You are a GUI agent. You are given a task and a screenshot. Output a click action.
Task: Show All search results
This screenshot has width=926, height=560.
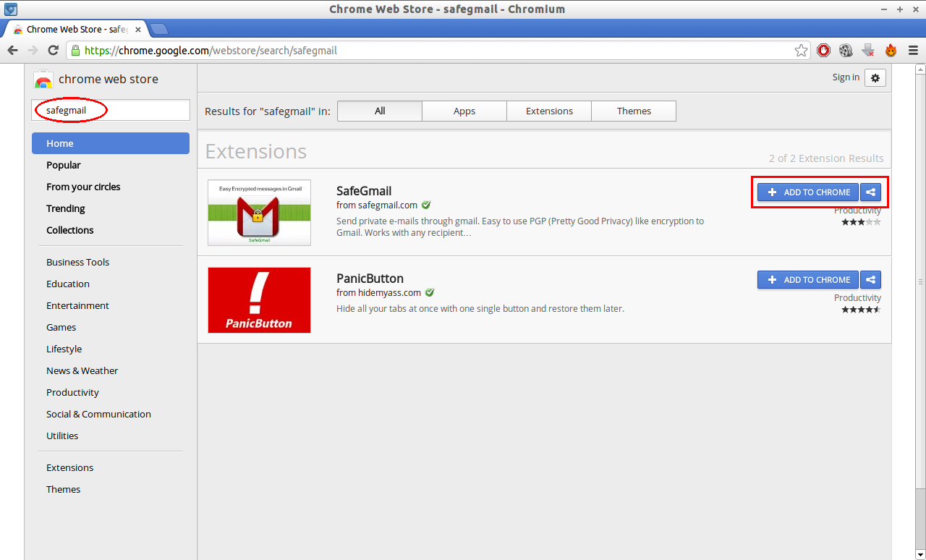(x=380, y=111)
